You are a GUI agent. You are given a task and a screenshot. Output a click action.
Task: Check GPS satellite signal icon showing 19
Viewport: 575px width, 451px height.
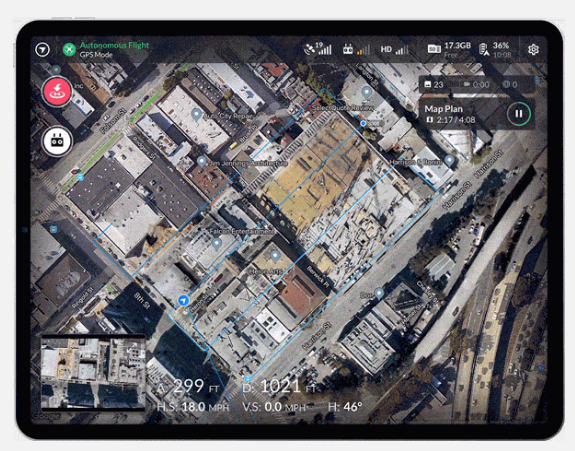coord(318,49)
